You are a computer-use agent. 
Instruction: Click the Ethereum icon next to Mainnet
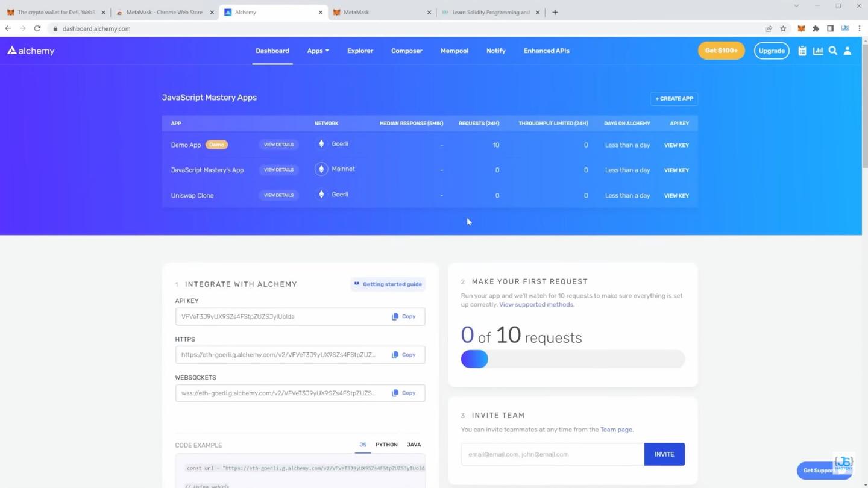pos(321,169)
